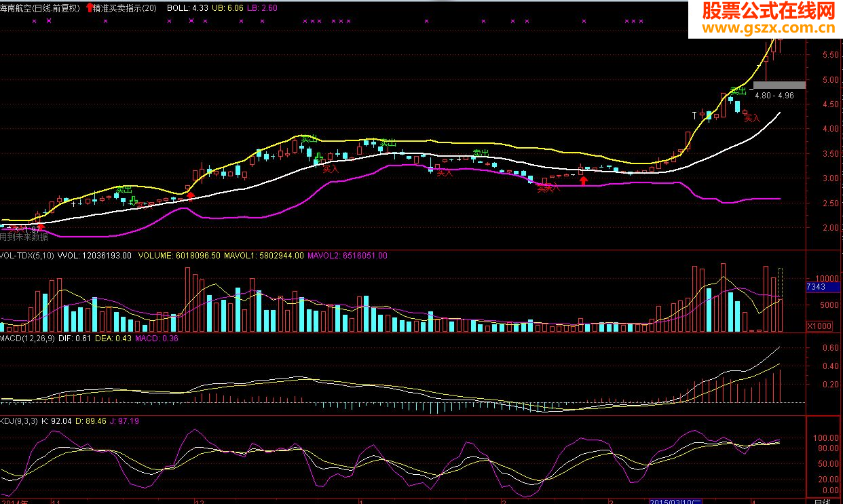Click the magenta J: 97.19 readout
843x504 pixels.
(125, 421)
